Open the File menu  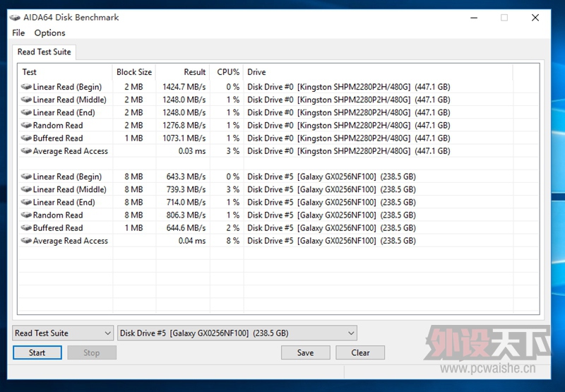tap(18, 32)
